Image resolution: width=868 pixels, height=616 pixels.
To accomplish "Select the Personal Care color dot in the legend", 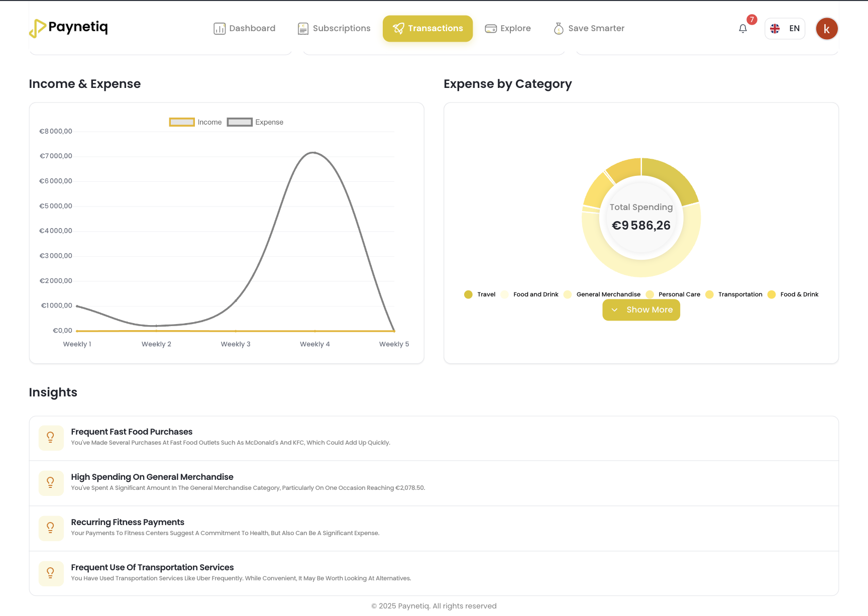I will tap(649, 294).
